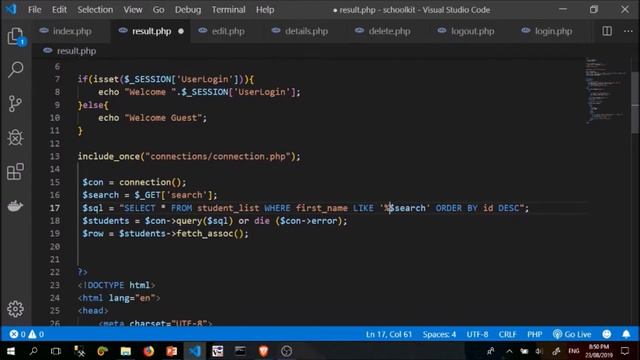The height and width of the screenshot is (360, 640).
Task: Switch to the delete.php tab
Action: [388, 31]
